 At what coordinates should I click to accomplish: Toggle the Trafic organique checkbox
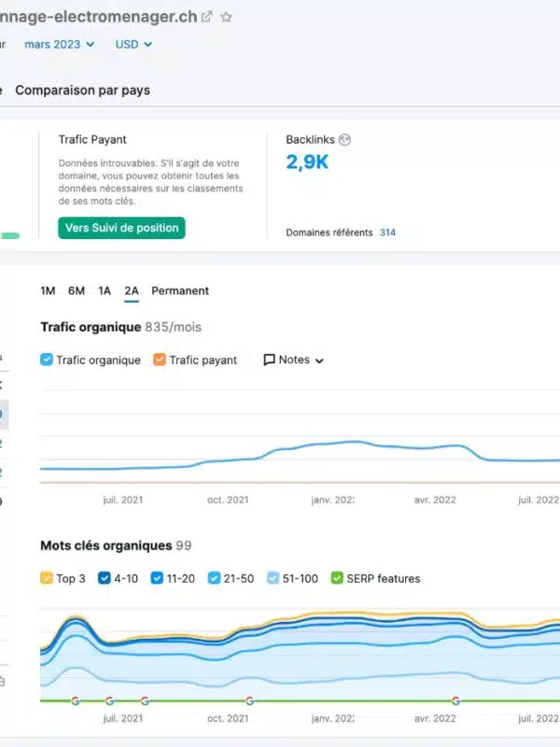click(48, 359)
